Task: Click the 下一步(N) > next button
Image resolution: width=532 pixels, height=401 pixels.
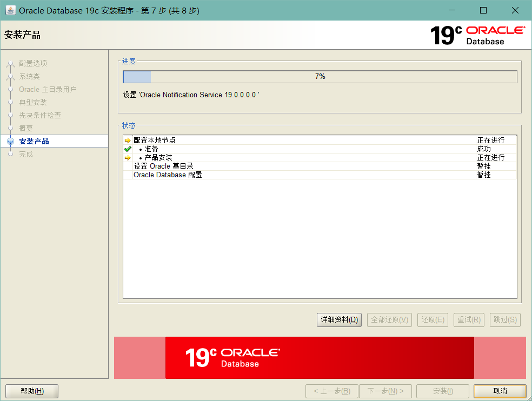Action: pos(385,391)
